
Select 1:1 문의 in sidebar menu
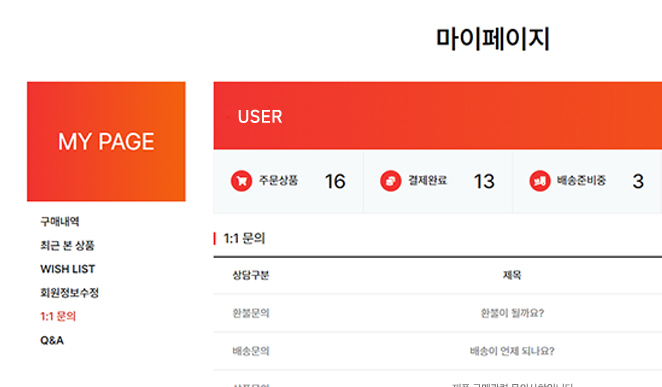click(58, 316)
